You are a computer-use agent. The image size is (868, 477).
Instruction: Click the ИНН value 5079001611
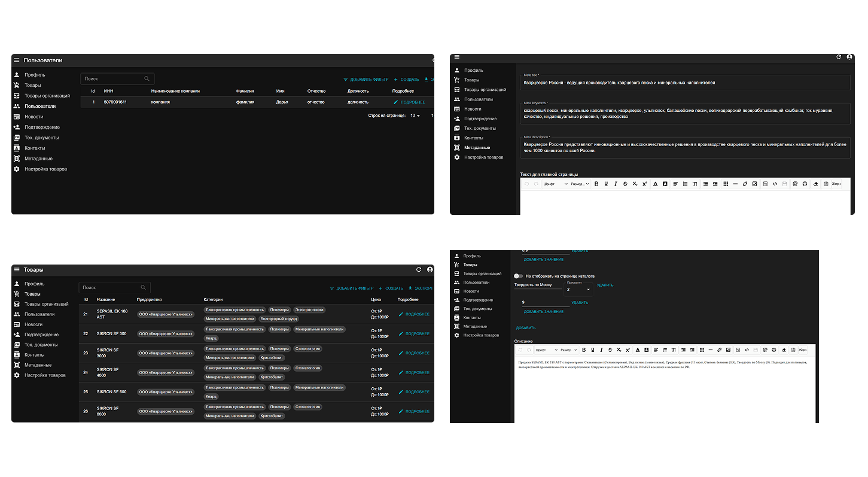click(115, 102)
